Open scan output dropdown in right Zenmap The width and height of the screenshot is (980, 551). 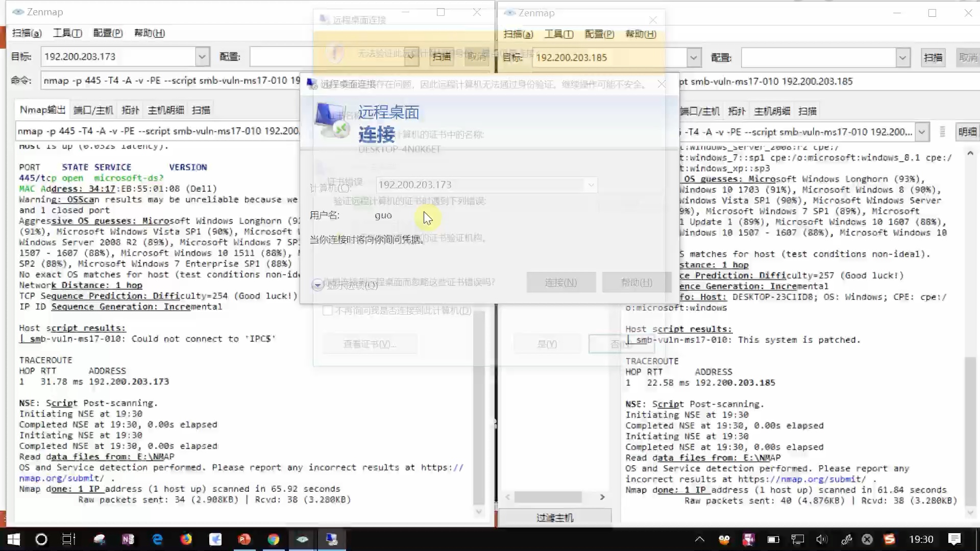coord(921,132)
